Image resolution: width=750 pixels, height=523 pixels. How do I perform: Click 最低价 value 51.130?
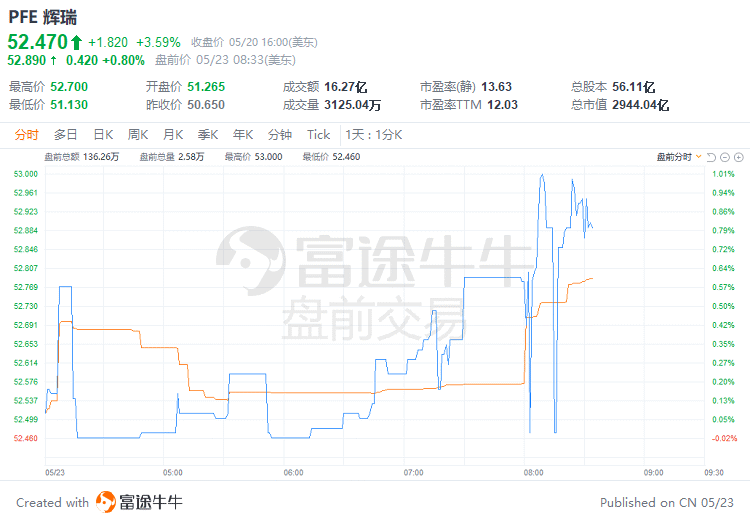(x=69, y=105)
